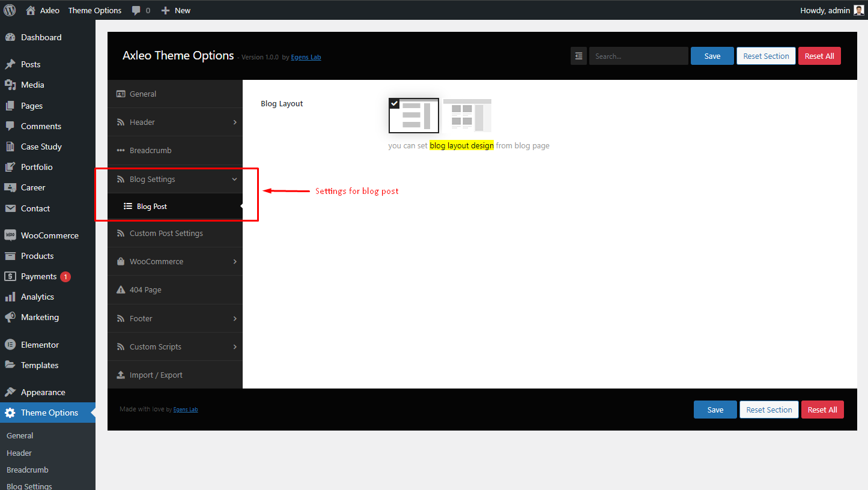This screenshot has height=490, width=868.
Task: Click the top Reset Section button
Action: [x=766, y=56]
